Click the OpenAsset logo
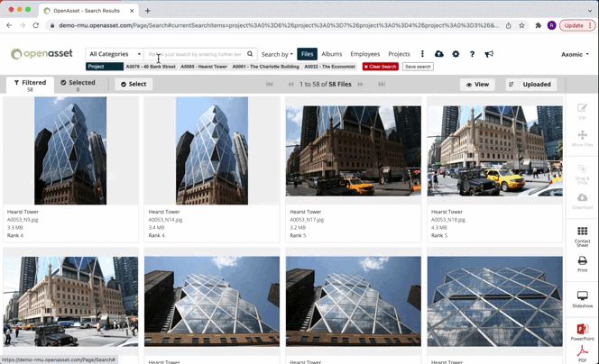The width and height of the screenshot is (599, 364). pyautogui.click(x=41, y=54)
